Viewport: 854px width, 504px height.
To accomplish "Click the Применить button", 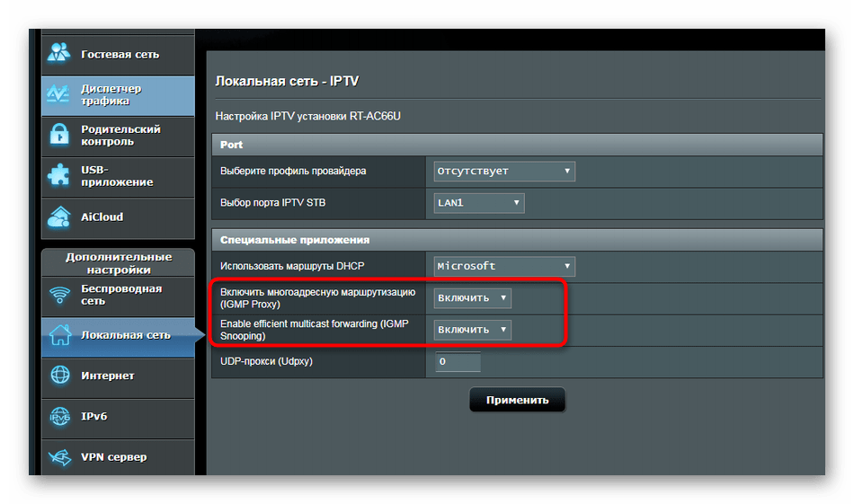I will click(517, 400).
